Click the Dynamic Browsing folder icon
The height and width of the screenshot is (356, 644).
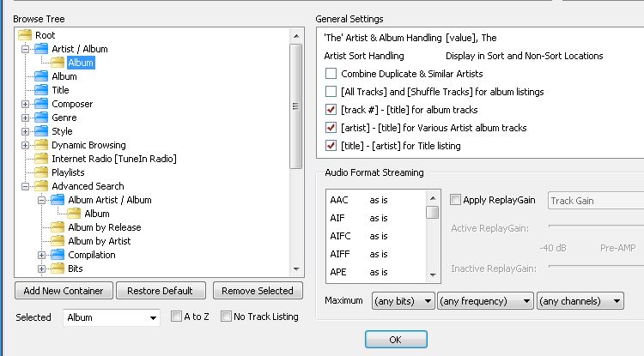pyautogui.click(x=41, y=145)
